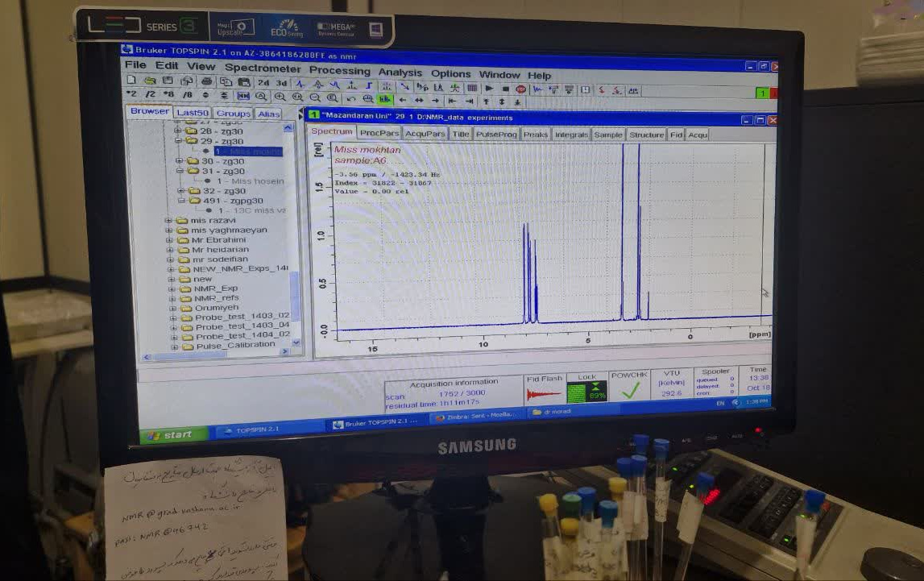
Task: Click the Print icon in the toolbar
Action: [206, 81]
